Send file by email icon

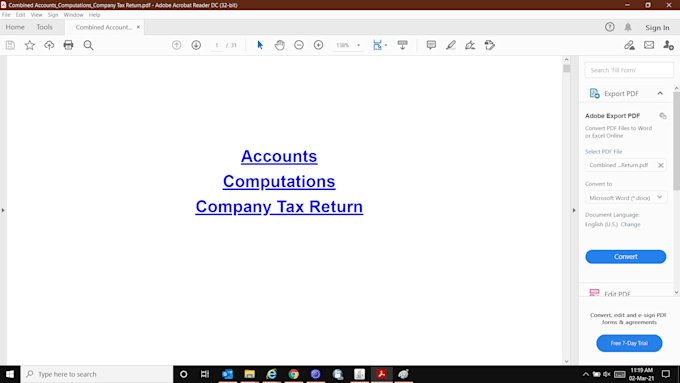(649, 45)
